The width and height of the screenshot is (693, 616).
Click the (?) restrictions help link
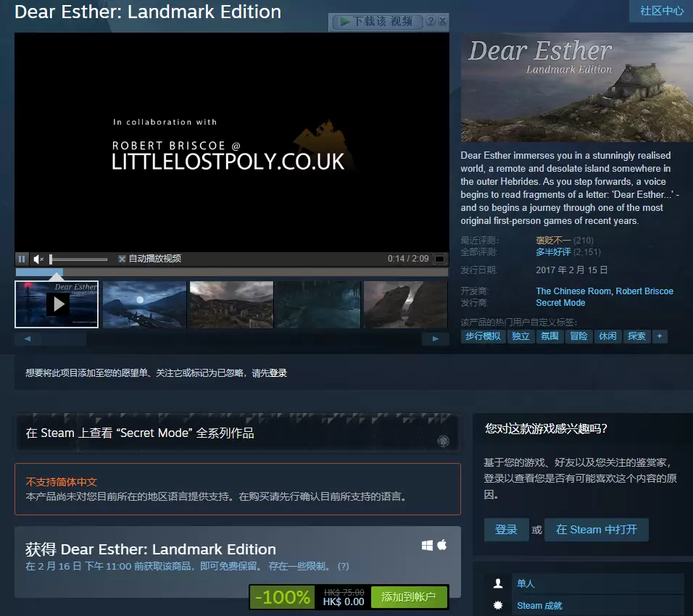coord(343,566)
